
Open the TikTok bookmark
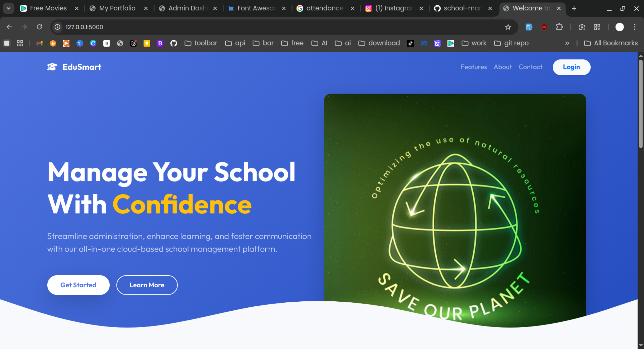[x=410, y=43]
